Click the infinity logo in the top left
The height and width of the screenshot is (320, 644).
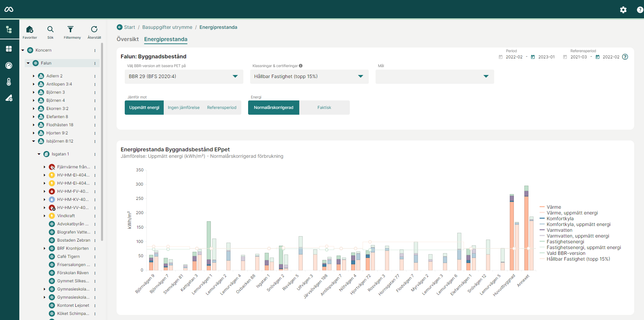click(9, 10)
